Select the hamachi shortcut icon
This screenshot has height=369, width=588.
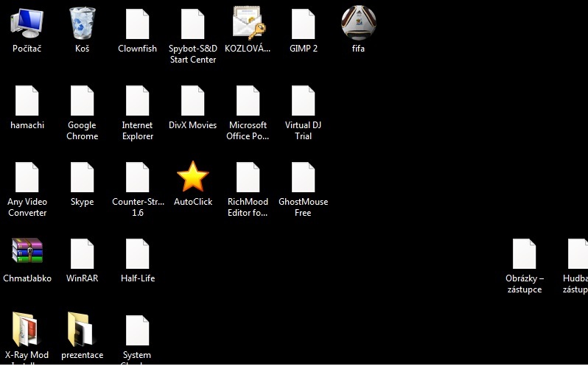[27, 101]
